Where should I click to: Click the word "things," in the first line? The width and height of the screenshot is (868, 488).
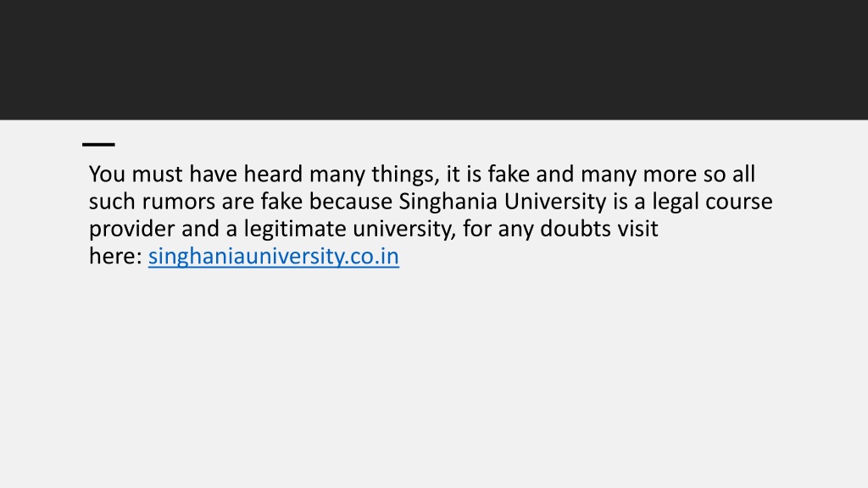tap(405, 175)
